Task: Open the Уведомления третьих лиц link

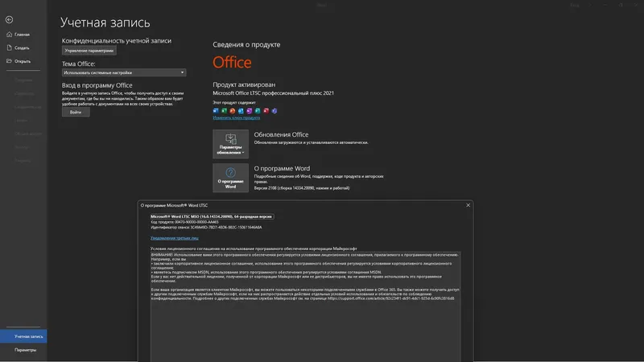Action: 174,238
